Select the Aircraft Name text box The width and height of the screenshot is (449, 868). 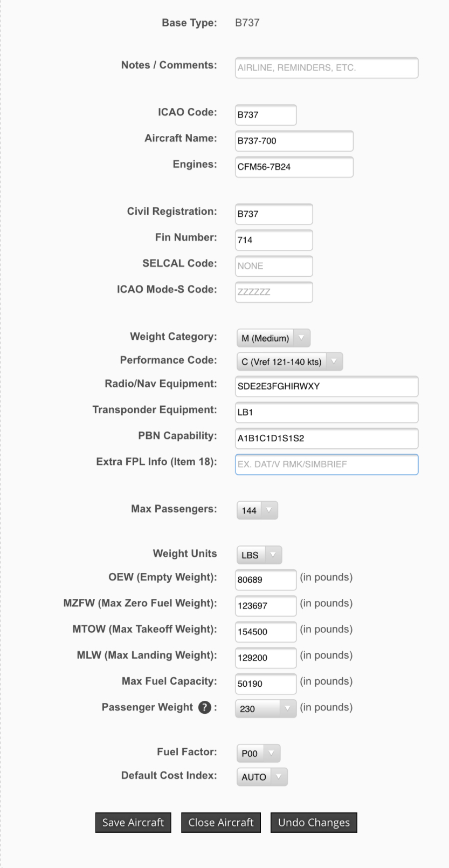[x=294, y=141]
